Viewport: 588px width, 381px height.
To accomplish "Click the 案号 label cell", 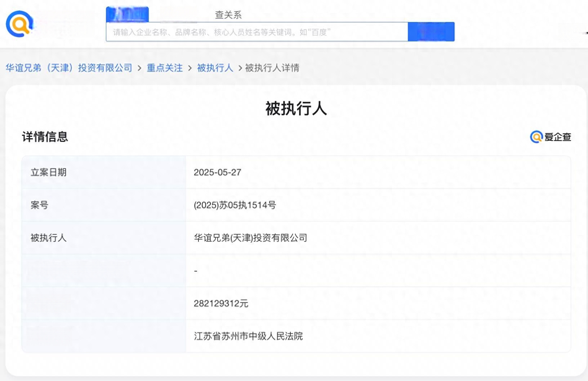I will pyautogui.click(x=104, y=205).
